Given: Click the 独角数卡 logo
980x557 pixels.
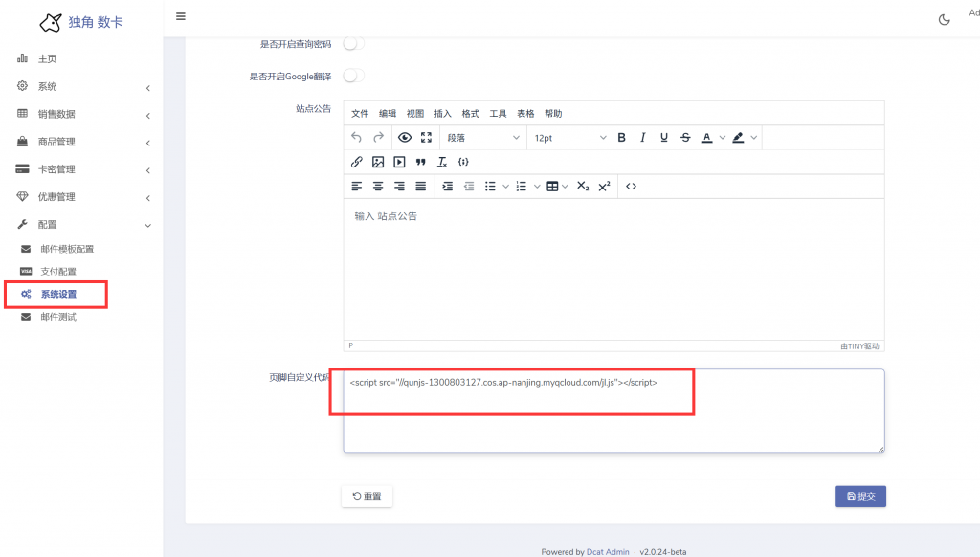Looking at the screenshot, I should (81, 22).
